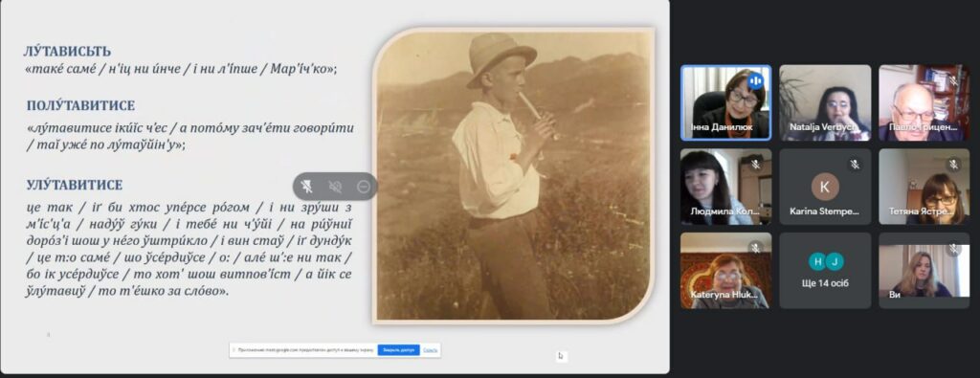Select the Kateryna Hluk video tile
Viewport: 980px width, 378px height.
coord(725,271)
